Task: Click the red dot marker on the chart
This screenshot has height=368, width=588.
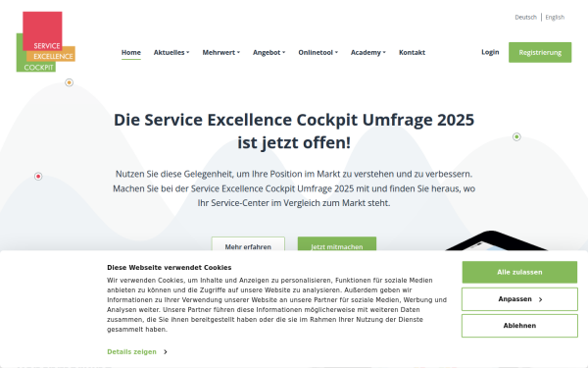Action: pyautogui.click(x=38, y=176)
